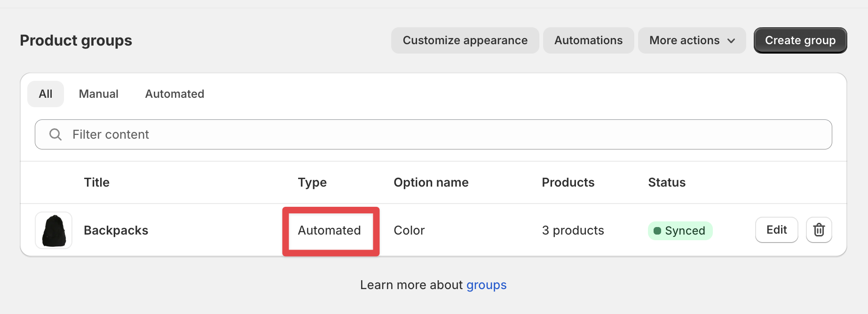Switch to the All tab

[46, 94]
